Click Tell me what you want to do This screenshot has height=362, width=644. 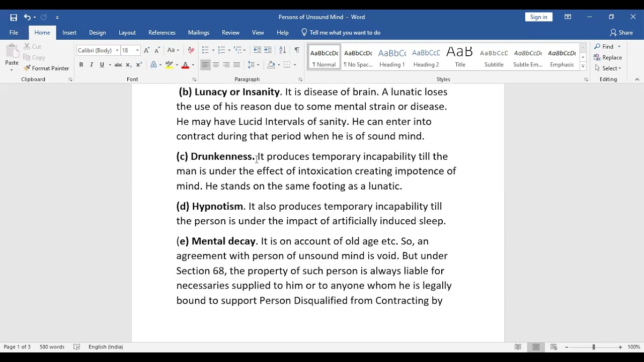pyautogui.click(x=341, y=33)
